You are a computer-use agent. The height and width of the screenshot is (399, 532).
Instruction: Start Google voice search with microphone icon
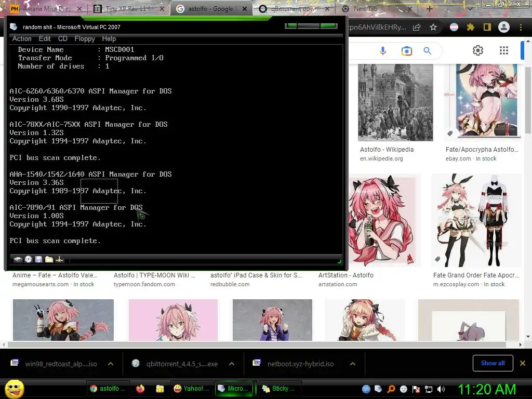pyautogui.click(x=383, y=51)
